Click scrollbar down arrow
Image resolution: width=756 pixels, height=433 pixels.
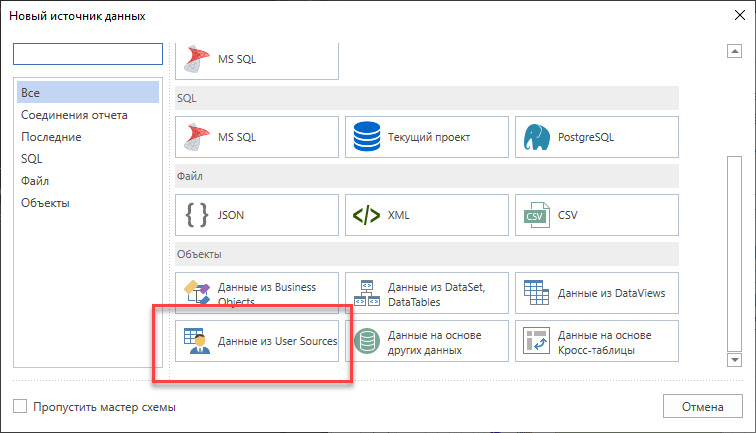pyautogui.click(x=735, y=359)
